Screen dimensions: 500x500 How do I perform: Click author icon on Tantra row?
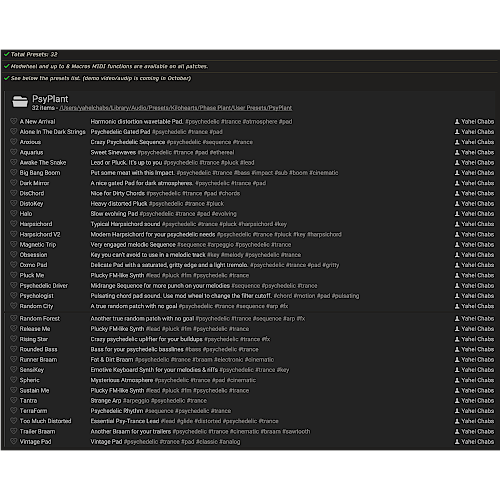(457, 401)
